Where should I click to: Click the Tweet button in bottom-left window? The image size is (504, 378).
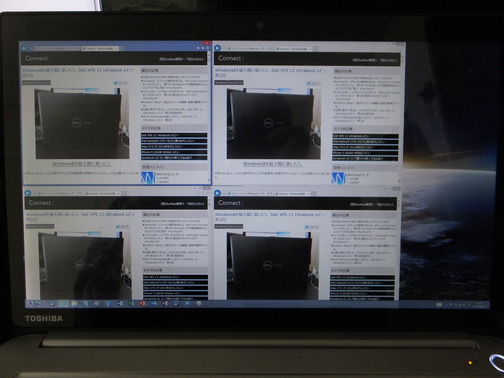coord(123,227)
